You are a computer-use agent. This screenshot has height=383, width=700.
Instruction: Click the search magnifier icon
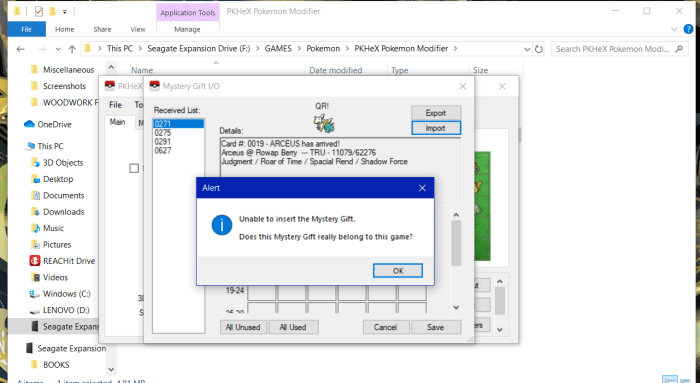coord(679,49)
